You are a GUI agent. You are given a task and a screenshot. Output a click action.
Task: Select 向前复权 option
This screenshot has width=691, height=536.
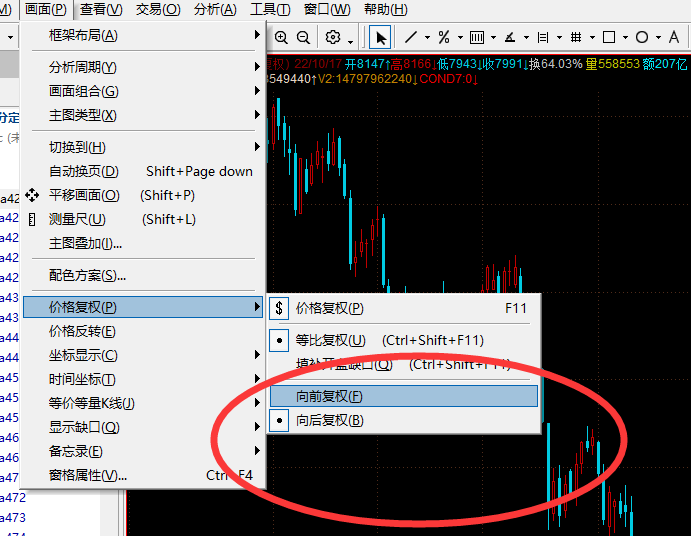[403, 396]
